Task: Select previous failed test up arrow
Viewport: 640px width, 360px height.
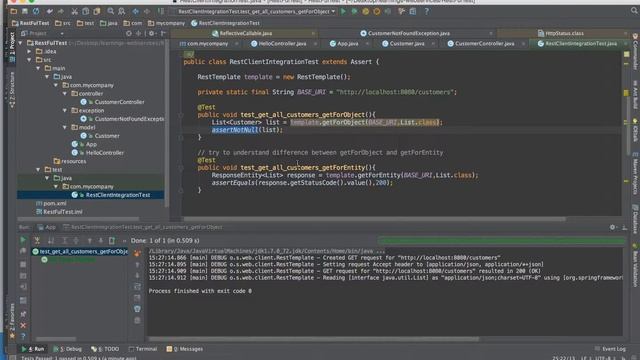Action: point(89,240)
